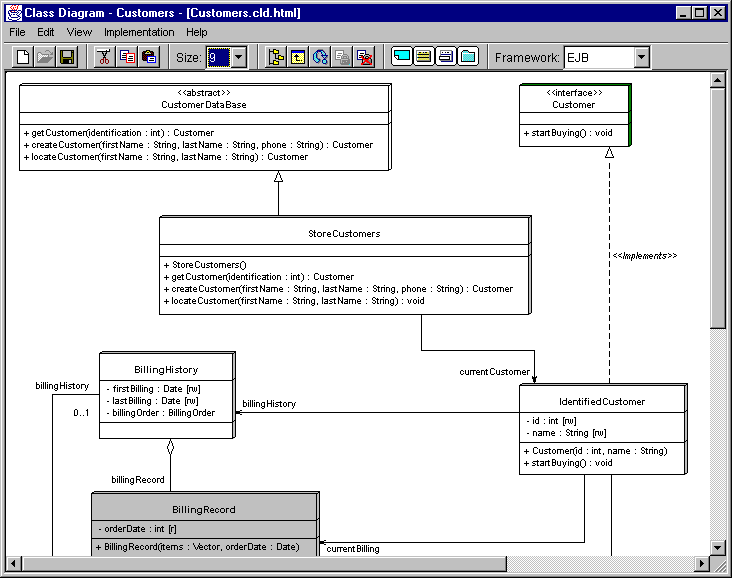This screenshot has width=732, height=578.
Task: Click startBuying() in IdentifiedCustomer
Action: (x=568, y=463)
